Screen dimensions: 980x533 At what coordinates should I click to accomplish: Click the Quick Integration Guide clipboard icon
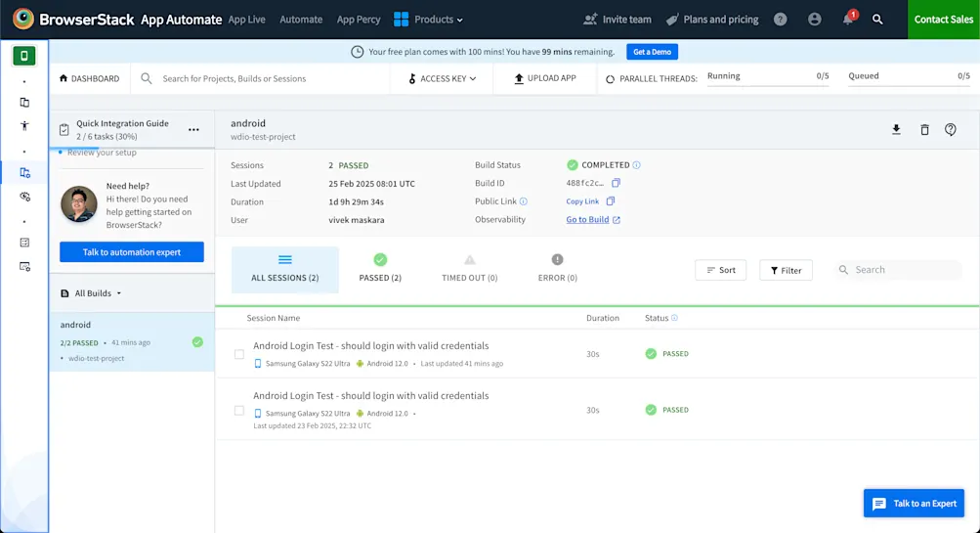64,129
